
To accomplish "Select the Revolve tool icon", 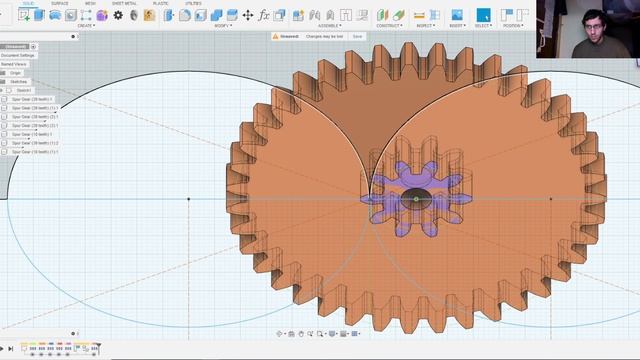I will (x=55, y=16).
